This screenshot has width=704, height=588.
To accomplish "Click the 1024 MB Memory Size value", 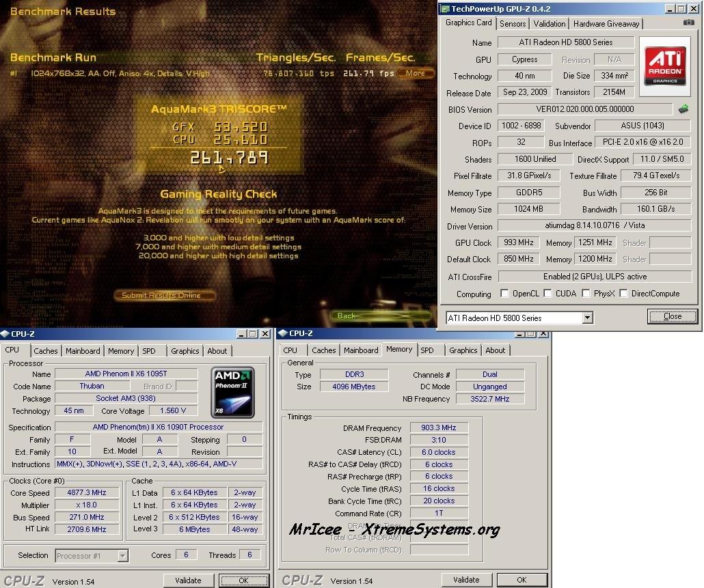I will [x=528, y=208].
